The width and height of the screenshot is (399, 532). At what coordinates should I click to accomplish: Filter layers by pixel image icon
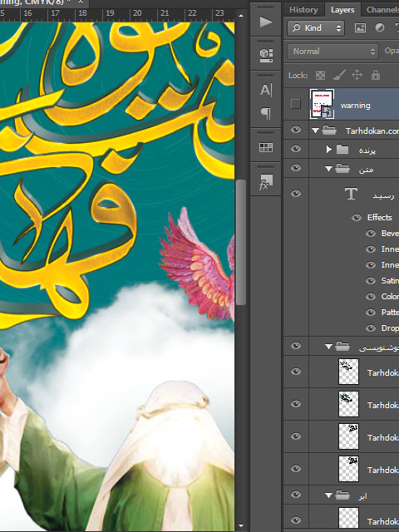pos(360,28)
